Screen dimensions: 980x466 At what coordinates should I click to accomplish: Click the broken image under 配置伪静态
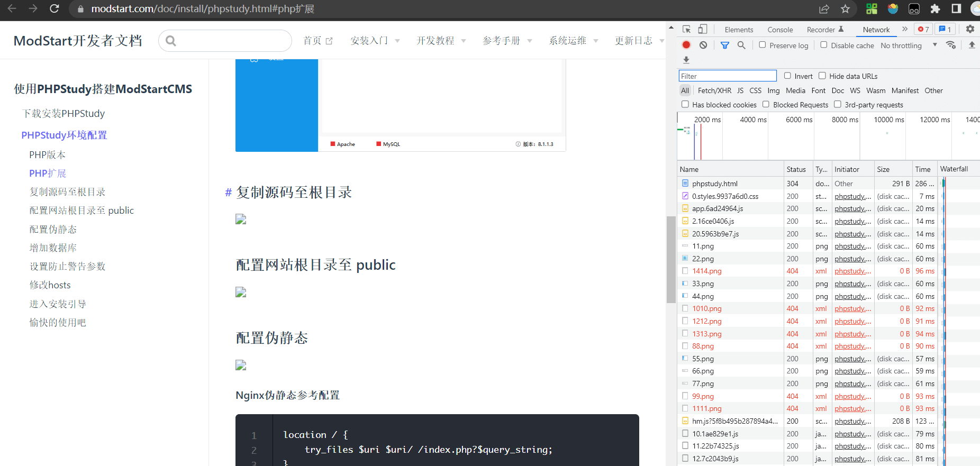241,365
